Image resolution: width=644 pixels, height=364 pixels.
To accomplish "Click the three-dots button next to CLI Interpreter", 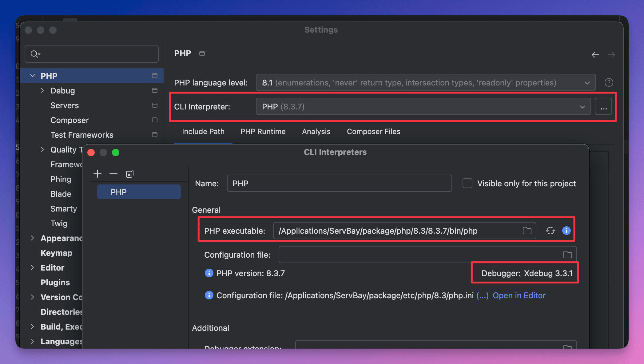I will coord(604,107).
